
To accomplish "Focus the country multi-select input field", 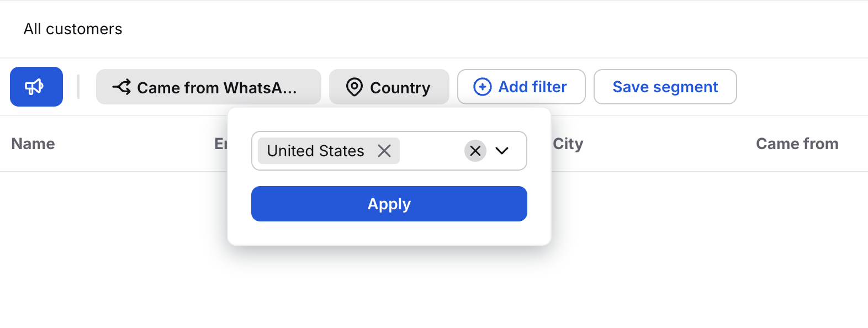I will (x=431, y=151).
